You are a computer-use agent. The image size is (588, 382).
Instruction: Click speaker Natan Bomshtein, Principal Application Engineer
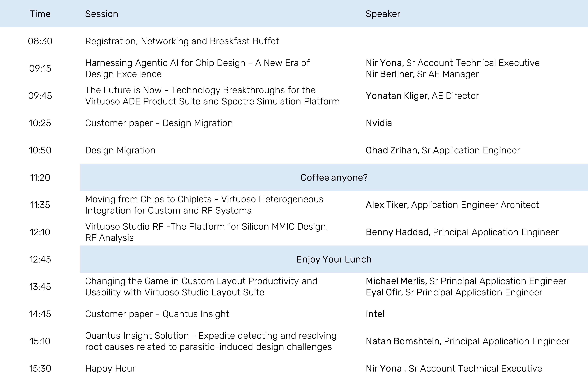tap(467, 341)
